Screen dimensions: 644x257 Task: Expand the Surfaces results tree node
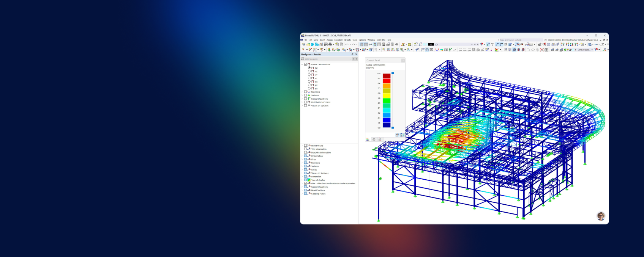point(302,95)
